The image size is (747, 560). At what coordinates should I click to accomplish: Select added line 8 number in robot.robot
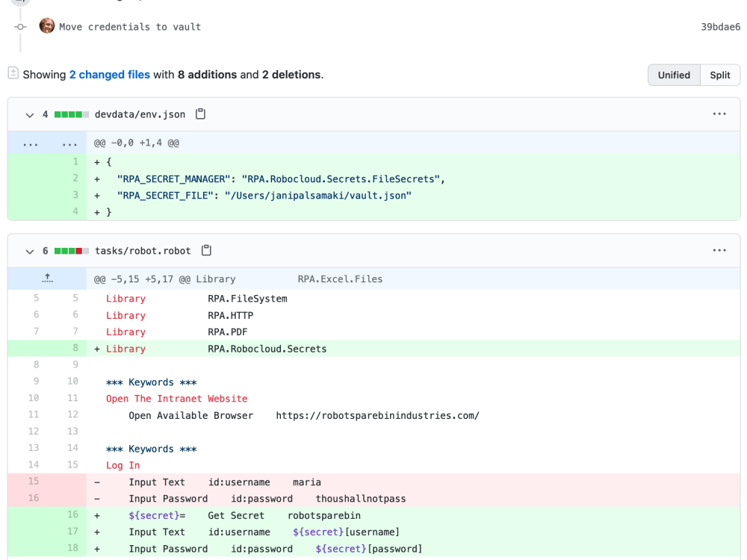[x=72, y=349]
